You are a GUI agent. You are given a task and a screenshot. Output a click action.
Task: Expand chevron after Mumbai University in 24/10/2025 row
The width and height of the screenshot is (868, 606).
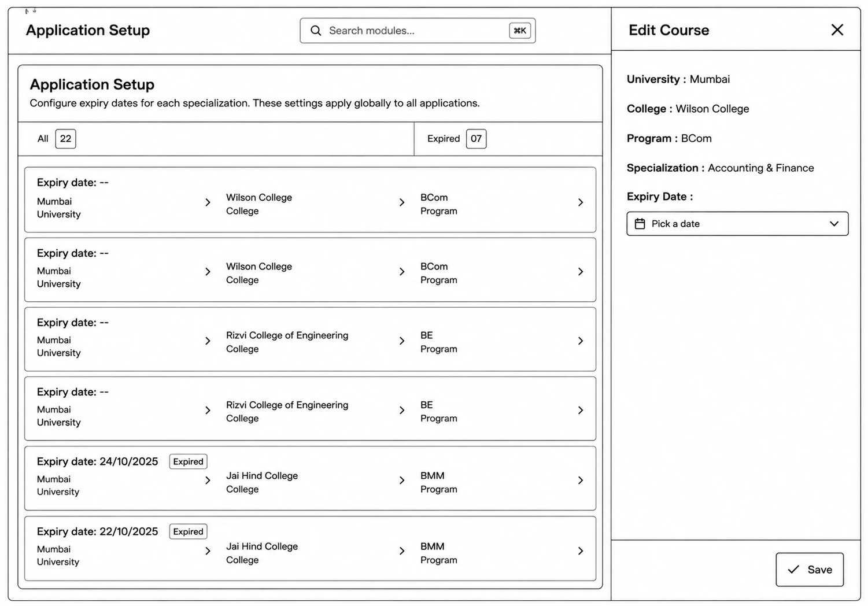[208, 481]
